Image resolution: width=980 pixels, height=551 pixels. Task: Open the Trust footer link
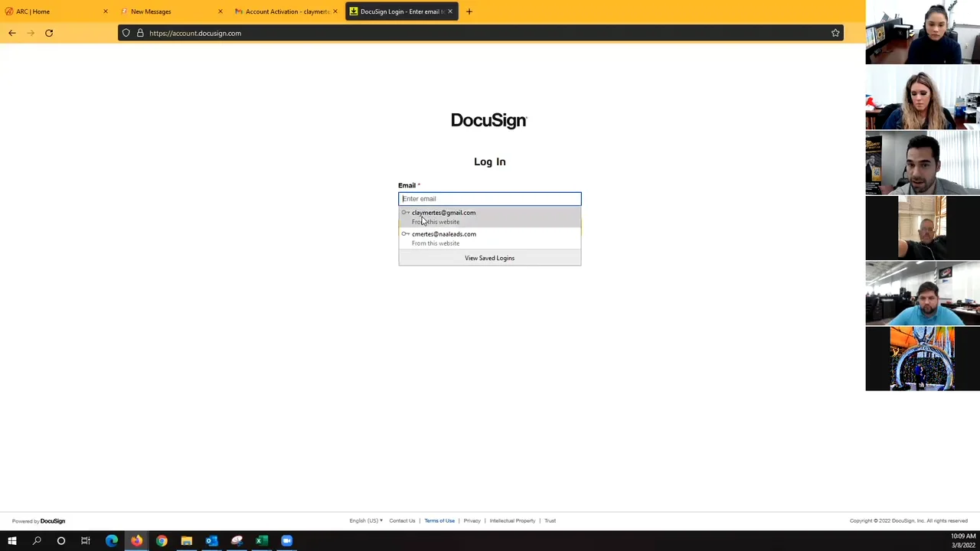click(550, 521)
